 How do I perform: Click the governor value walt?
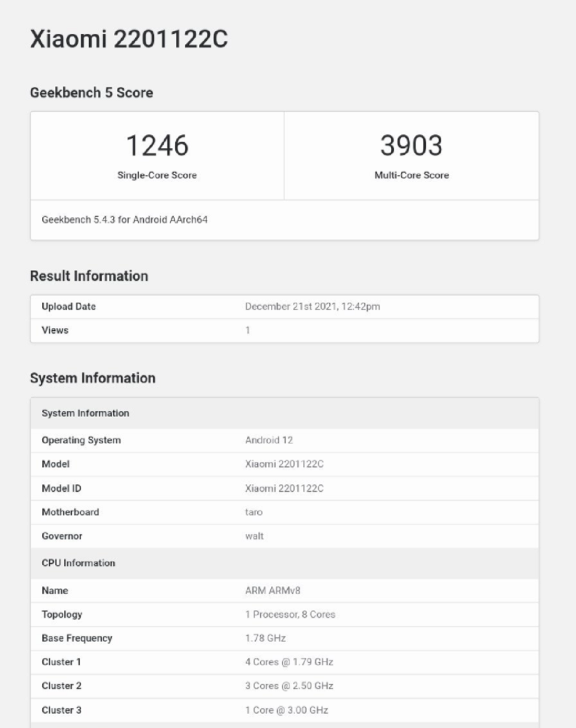[x=254, y=536]
